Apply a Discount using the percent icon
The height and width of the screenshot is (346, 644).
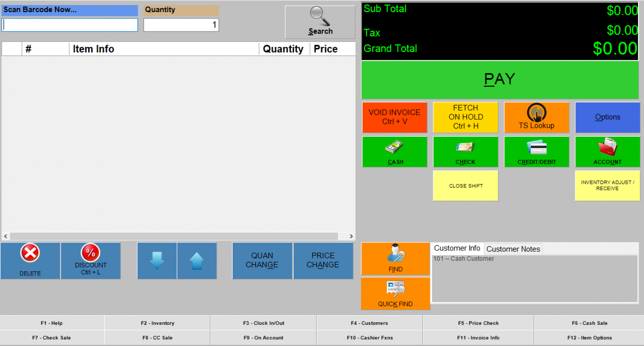(x=91, y=253)
